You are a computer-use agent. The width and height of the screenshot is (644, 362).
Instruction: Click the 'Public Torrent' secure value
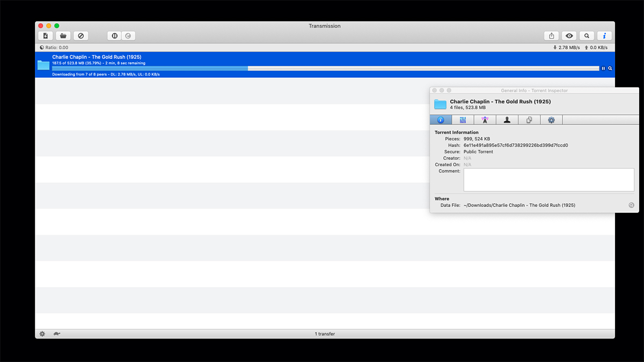pyautogui.click(x=478, y=152)
